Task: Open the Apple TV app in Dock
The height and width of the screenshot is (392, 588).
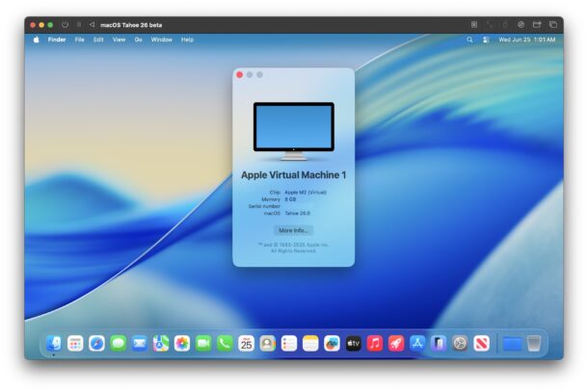Action: (353, 343)
